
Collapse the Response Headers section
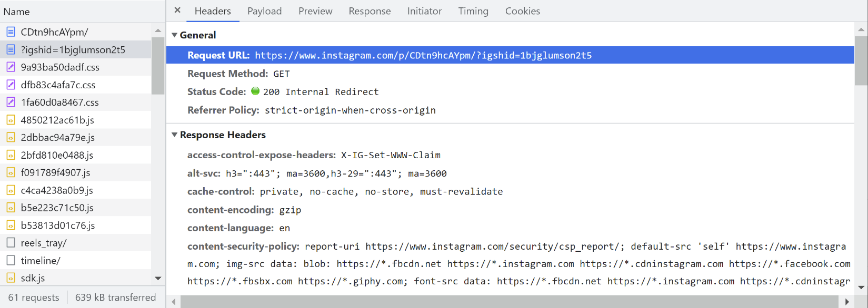[x=174, y=135]
